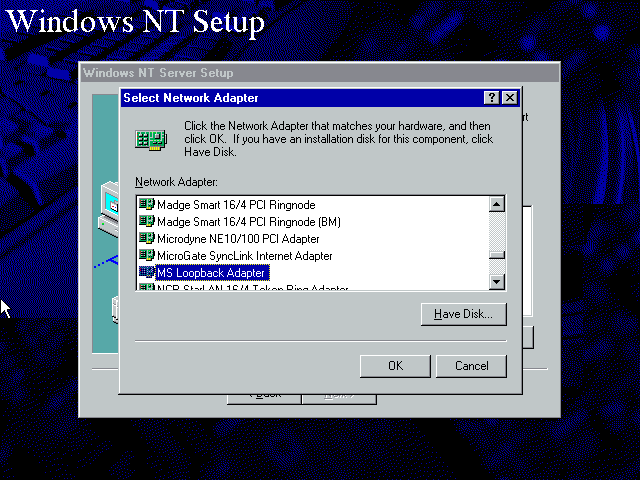Select Madge Smart 16/4 PCI Ringnode
Screen dimensions: 640x480
pos(236,204)
